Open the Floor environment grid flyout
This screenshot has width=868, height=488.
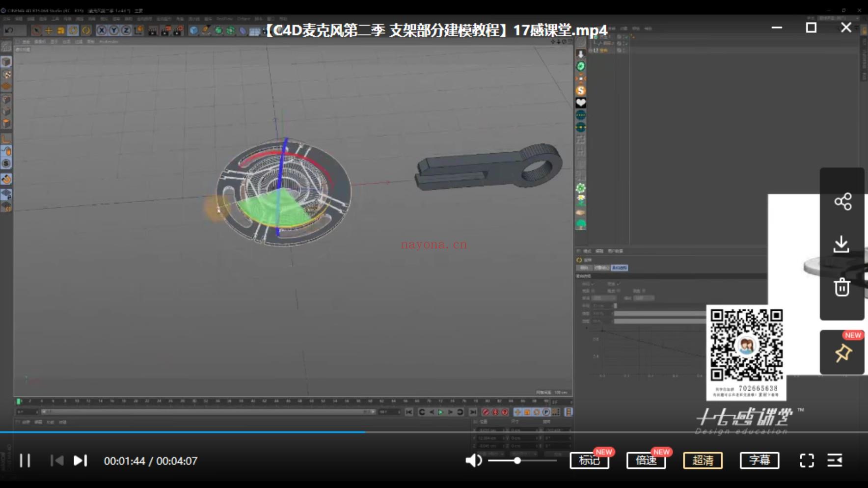pos(255,30)
